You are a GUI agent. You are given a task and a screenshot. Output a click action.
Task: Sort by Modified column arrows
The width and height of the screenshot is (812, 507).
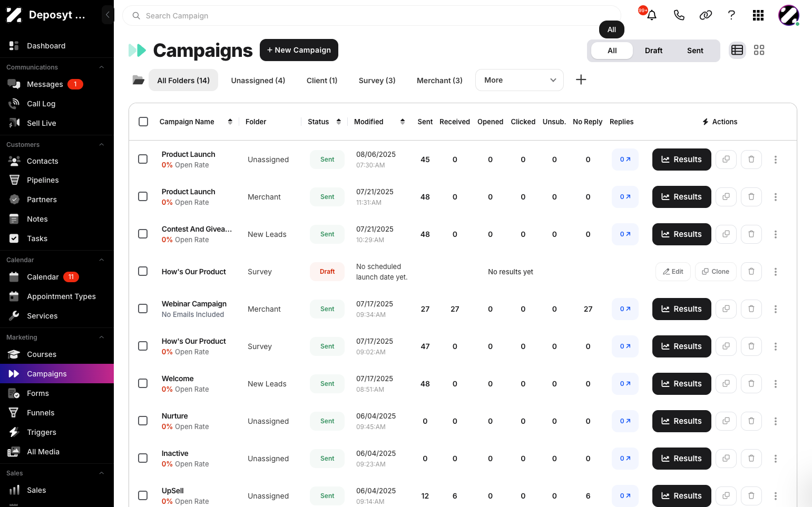403,122
